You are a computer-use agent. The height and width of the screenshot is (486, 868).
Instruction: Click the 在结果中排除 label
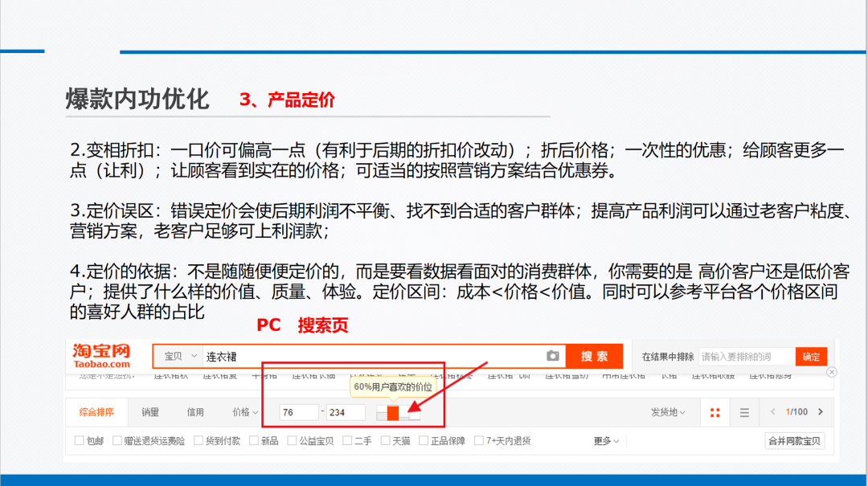[668, 357]
